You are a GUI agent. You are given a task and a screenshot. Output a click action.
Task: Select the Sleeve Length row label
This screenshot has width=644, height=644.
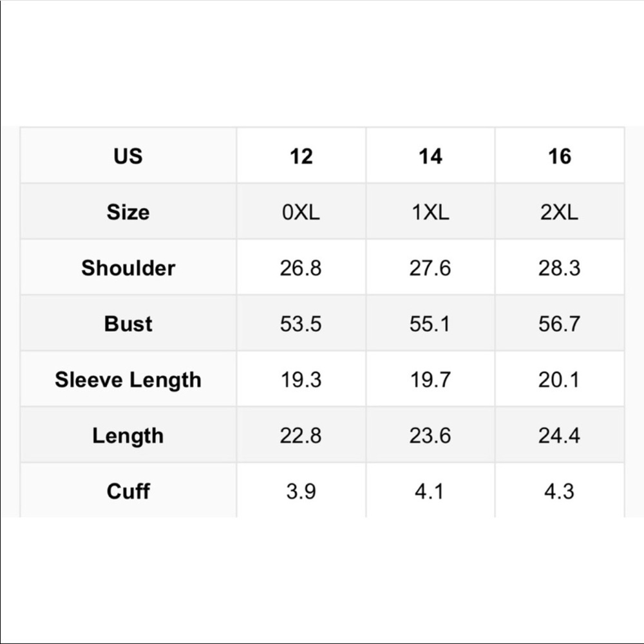[x=128, y=380]
